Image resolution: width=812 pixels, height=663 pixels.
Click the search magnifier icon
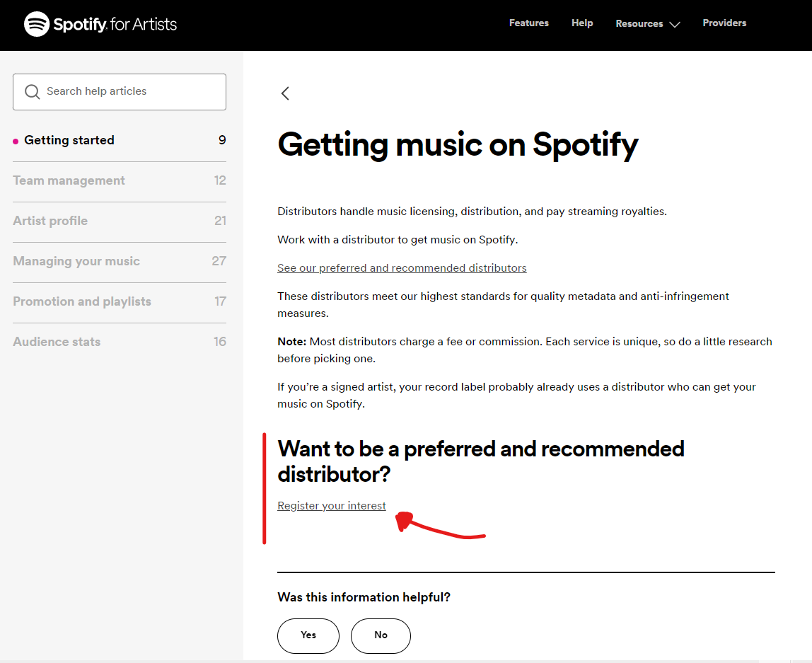point(32,92)
